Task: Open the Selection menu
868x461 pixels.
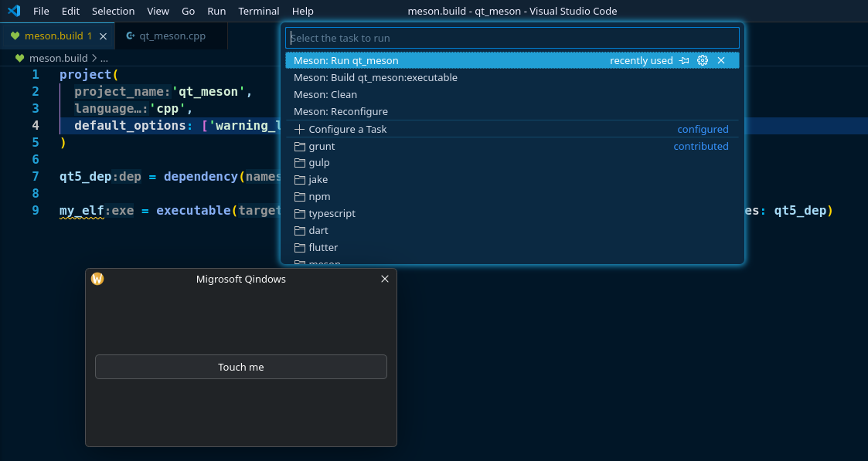Action: (113, 11)
